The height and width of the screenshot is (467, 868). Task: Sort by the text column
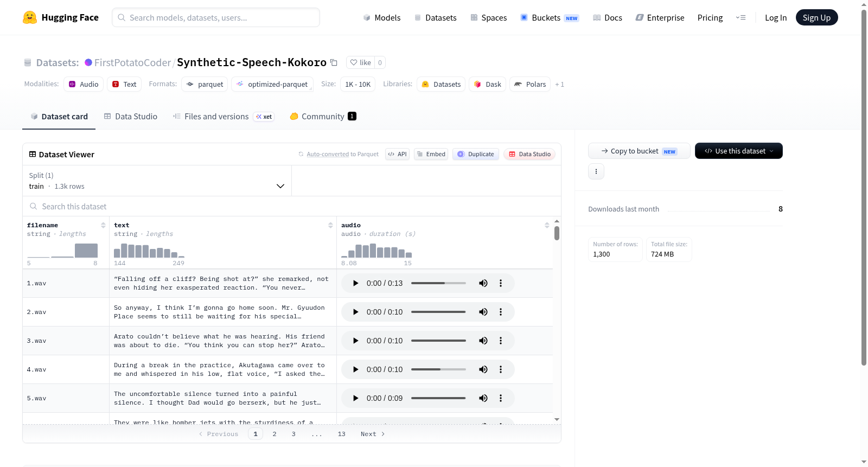tap(330, 225)
